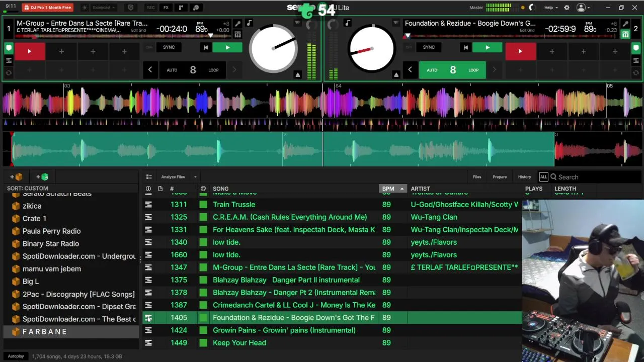Viewport: 644px width, 362px height.
Task: Toggle deck 2 green quantize icon
Action: tap(625, 35)
